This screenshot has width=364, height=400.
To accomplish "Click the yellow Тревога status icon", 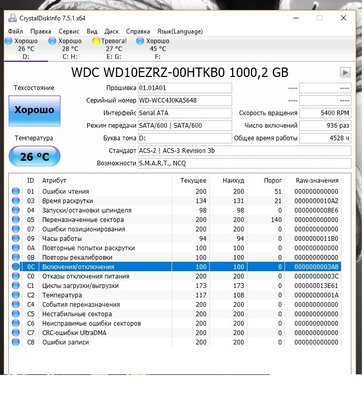I will coord(96,41).
